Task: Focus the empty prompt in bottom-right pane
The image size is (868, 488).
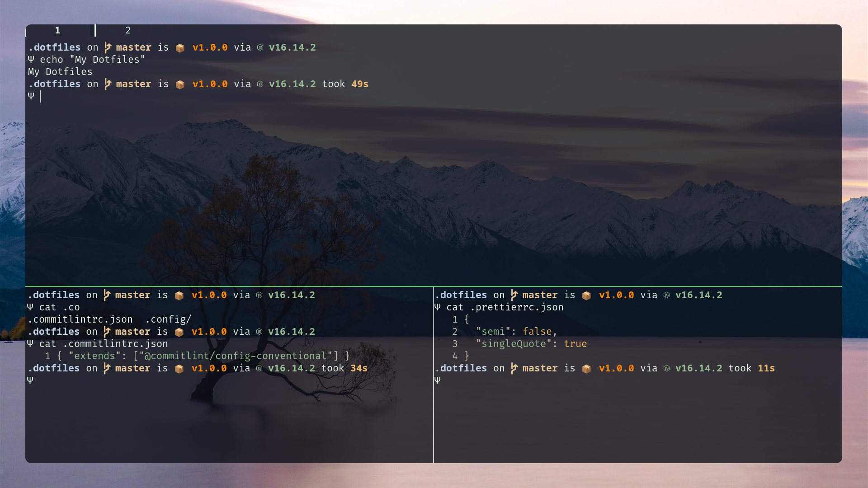Action: (x=438, y=380)
